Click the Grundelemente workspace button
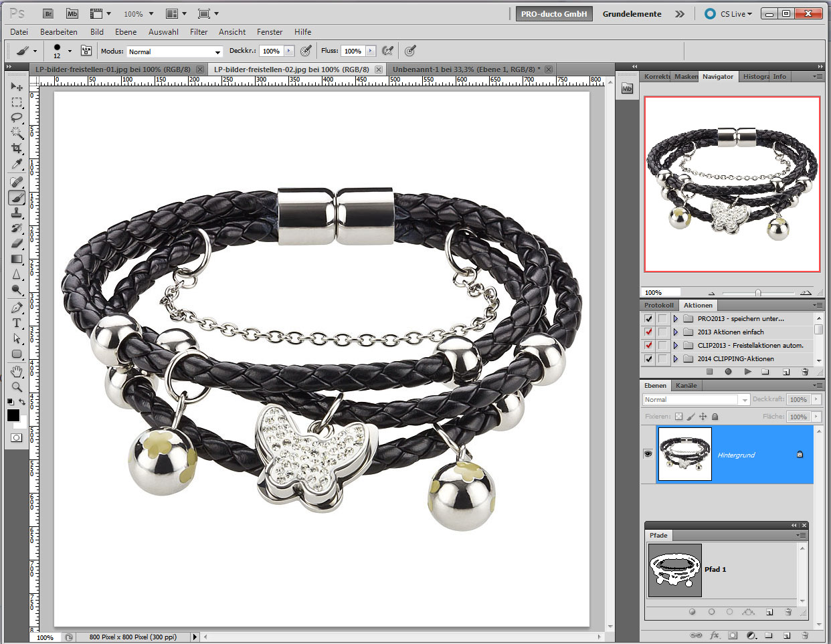The height and width of the screenshot is (644, 831). point(632,13)
